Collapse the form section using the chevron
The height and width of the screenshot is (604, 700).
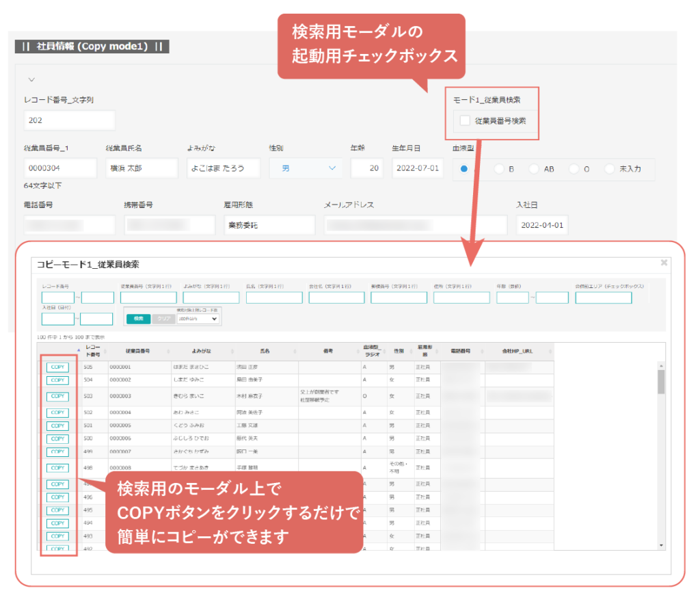[31, 79]
